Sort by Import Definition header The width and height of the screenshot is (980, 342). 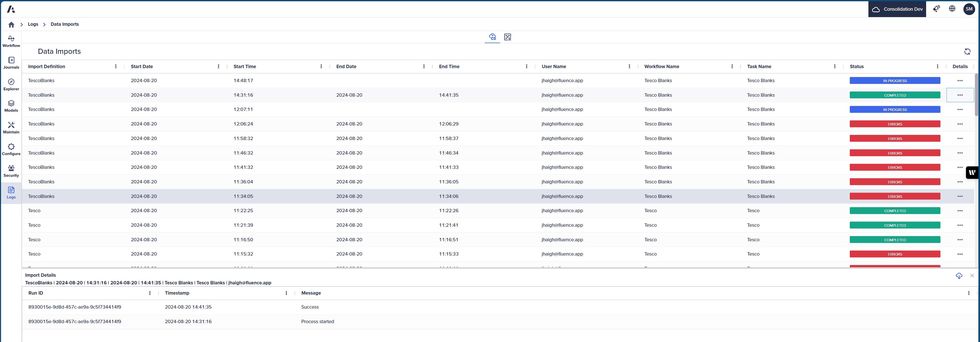pyautogui.click(x=46, y=67)
